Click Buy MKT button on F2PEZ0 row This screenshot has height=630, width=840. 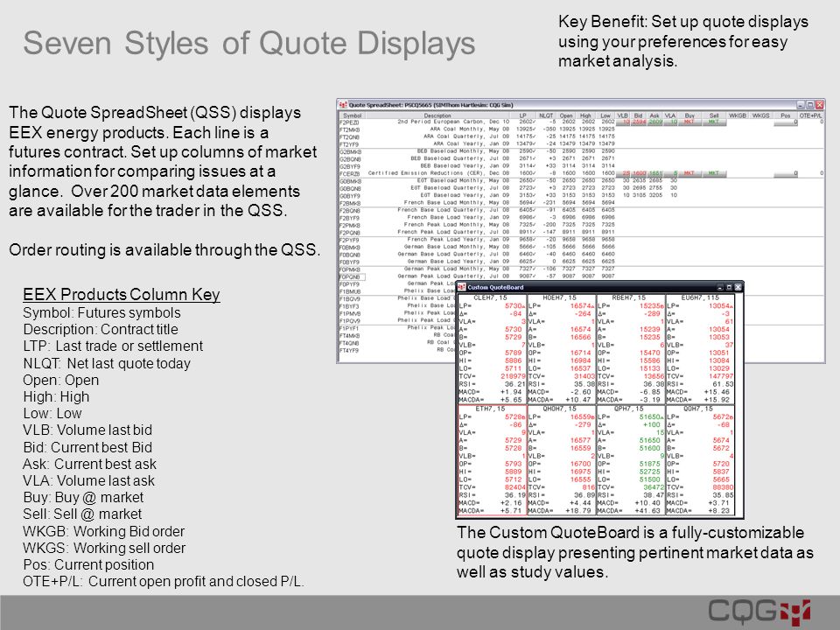point(689,122)
